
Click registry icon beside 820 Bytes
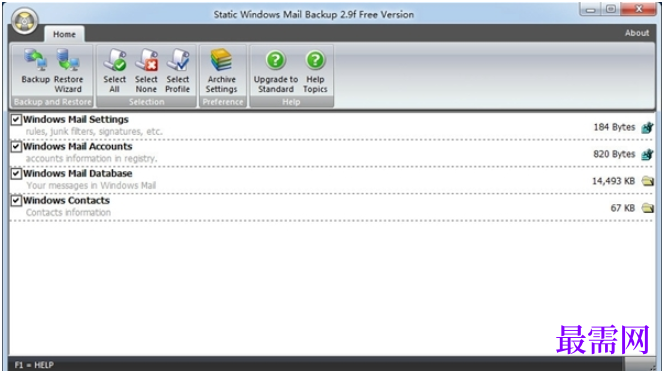click(x=647, y=154)
